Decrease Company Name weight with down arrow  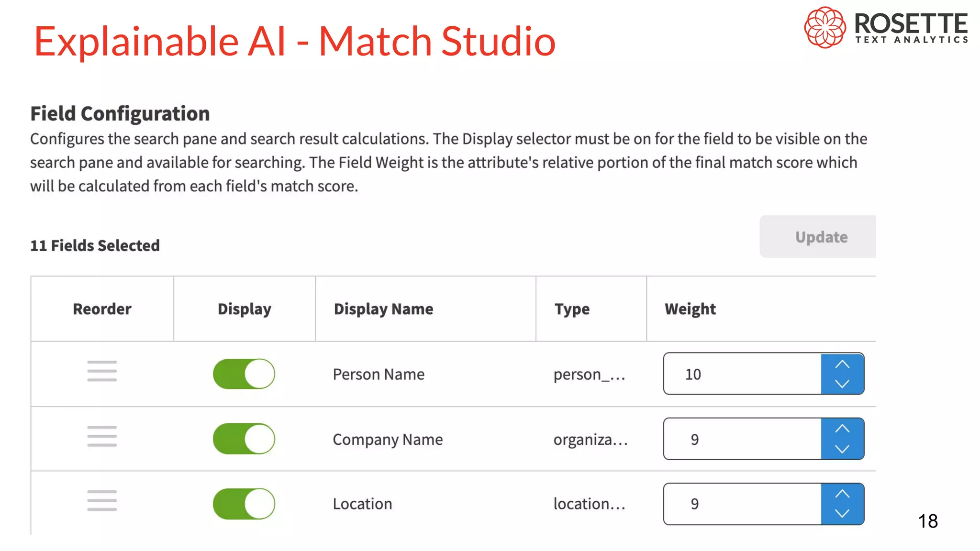842,449
